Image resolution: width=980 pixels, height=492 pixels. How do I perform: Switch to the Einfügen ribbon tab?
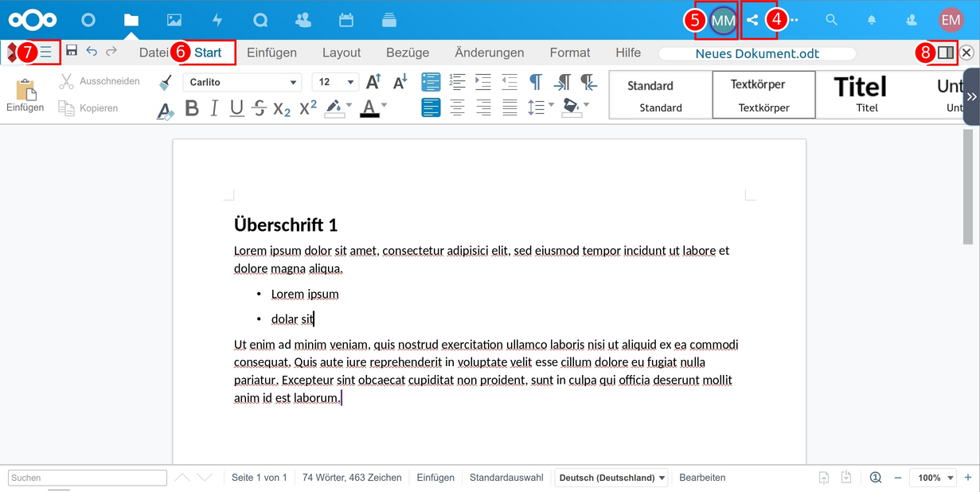coord(271,52)
